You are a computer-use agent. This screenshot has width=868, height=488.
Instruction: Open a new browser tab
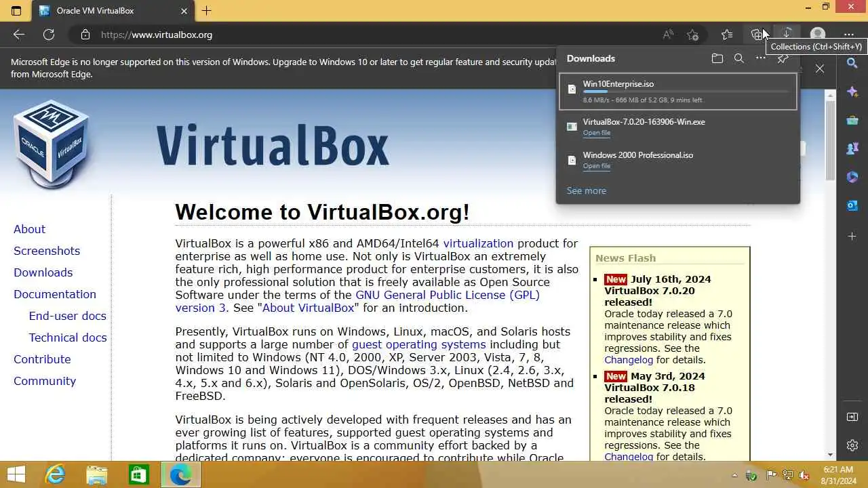207,11
